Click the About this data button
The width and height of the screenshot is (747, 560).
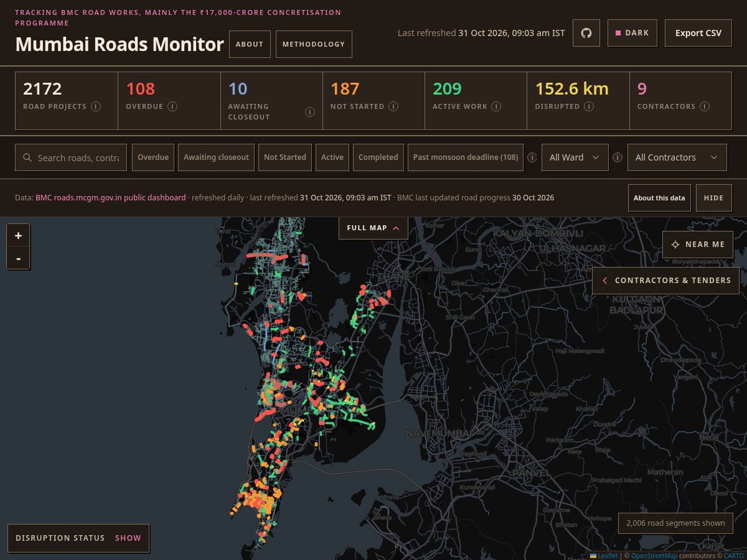[x=659, y=198]
